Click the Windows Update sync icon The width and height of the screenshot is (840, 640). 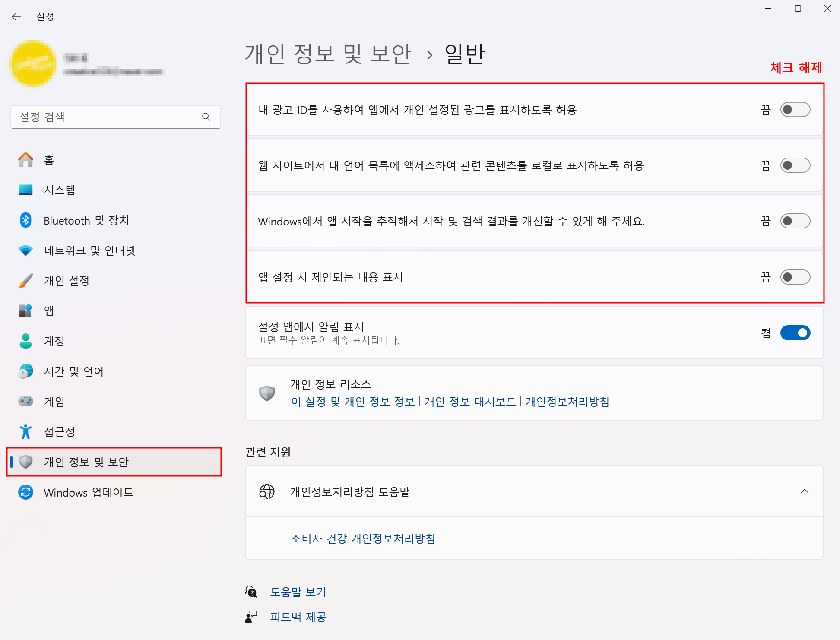point(25,492)
